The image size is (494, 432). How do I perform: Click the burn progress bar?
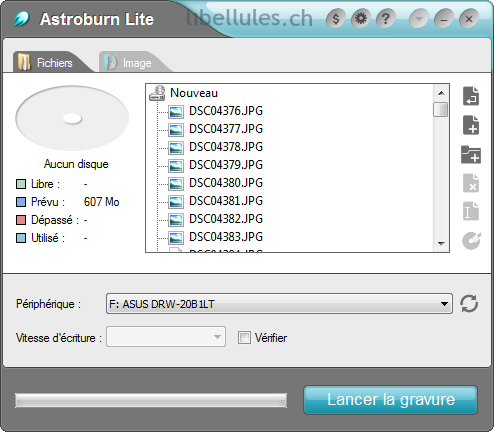(151, 400)
